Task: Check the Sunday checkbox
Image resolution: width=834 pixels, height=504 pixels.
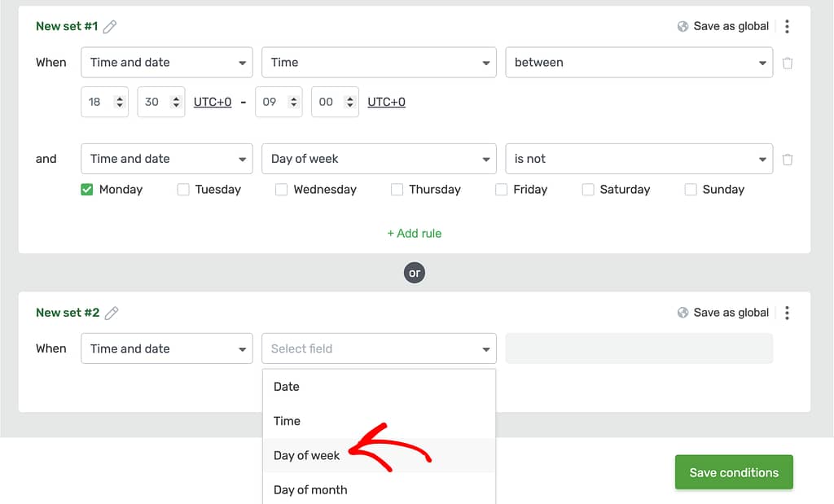Action: (691, 189)
